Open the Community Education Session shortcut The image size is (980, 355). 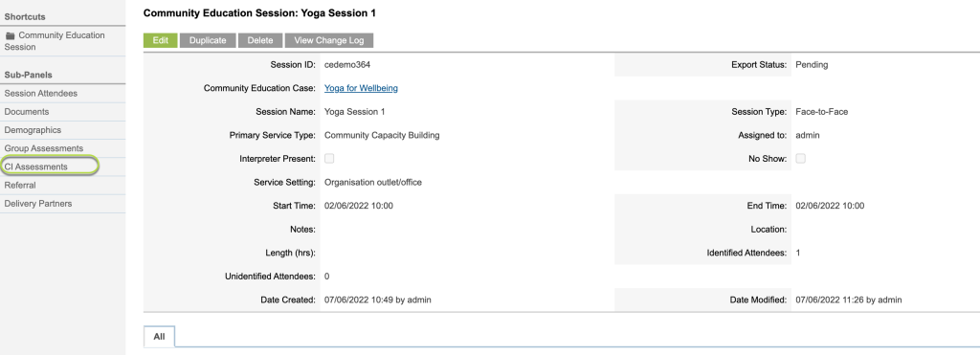55,41
